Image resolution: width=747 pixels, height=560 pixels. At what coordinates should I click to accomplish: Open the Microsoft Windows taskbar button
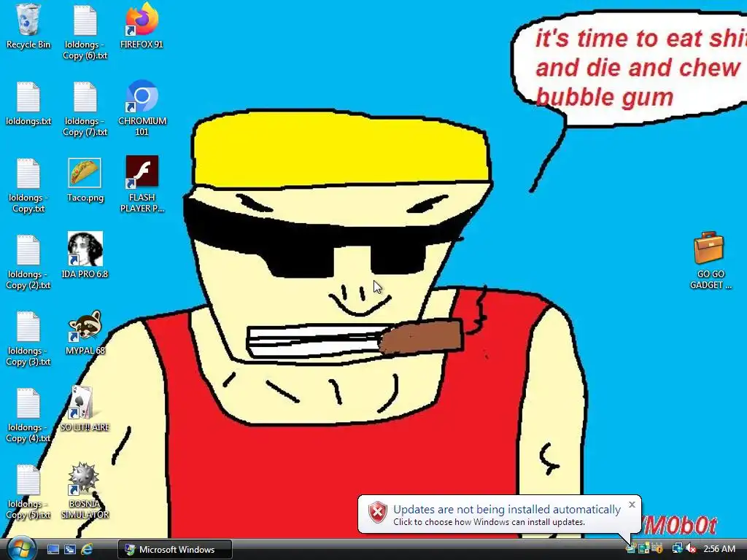(175, 550)
